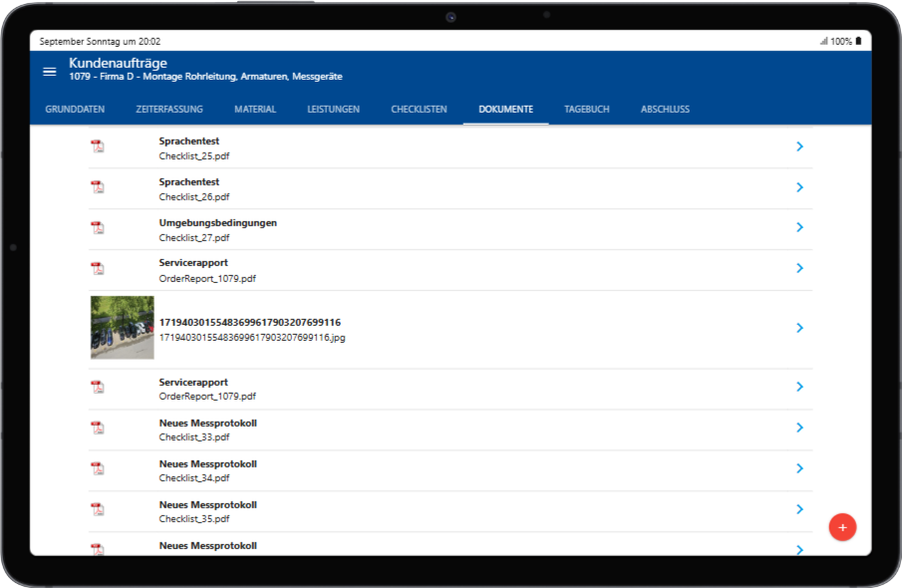Switch to the Checklisten tab

click(x=419, y=110)
